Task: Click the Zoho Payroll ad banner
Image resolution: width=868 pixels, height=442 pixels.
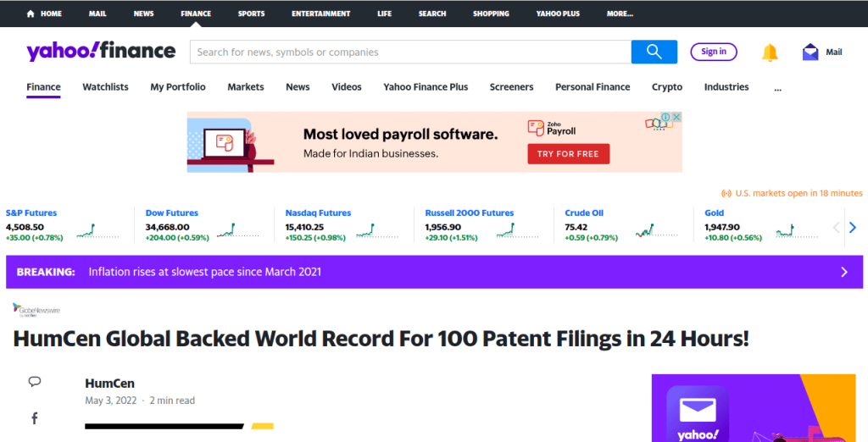Action: (434, 142)
